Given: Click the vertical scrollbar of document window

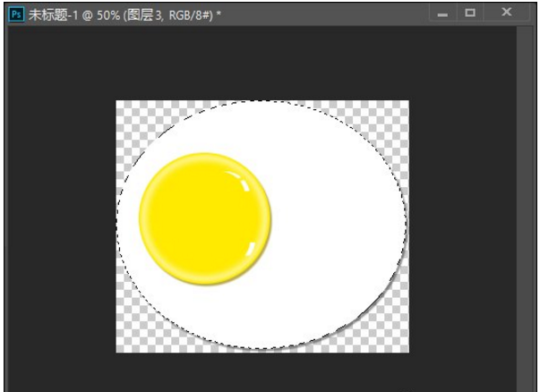Looking at the screenshot, I should click(525, 209).
